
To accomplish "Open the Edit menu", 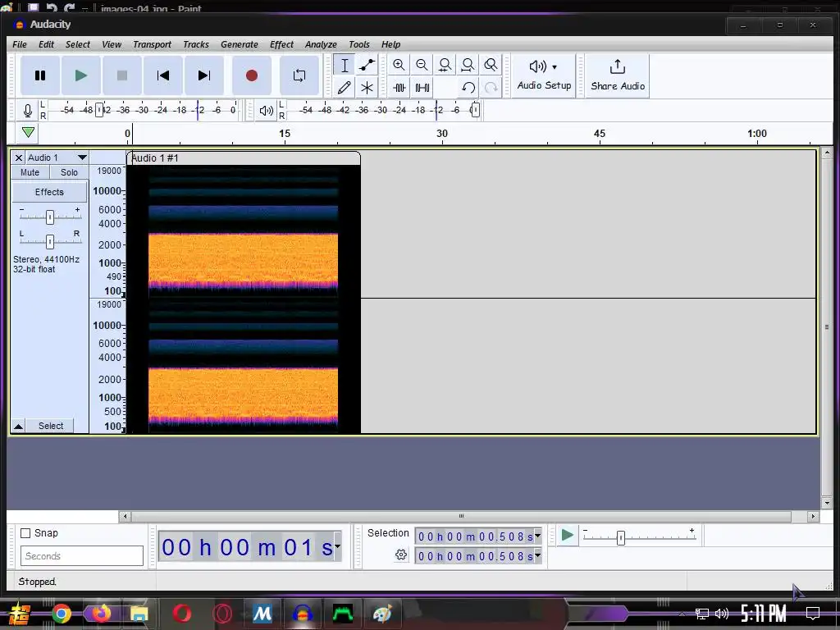I will tap(46, 44).
